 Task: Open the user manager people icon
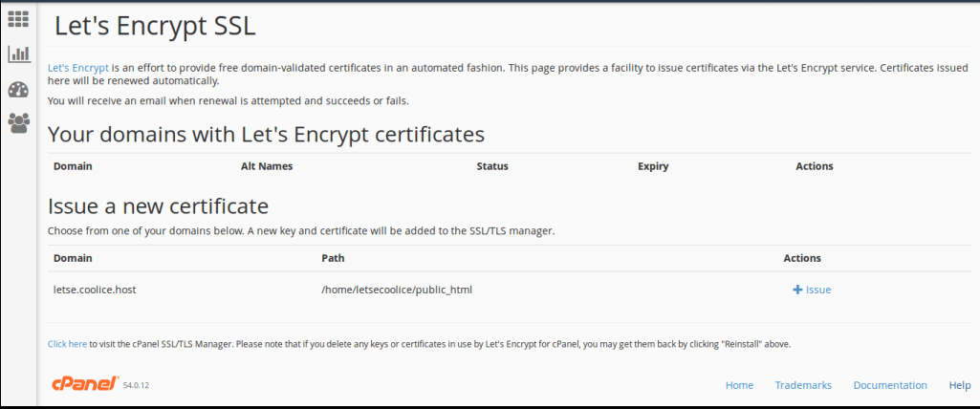point(19,122)
